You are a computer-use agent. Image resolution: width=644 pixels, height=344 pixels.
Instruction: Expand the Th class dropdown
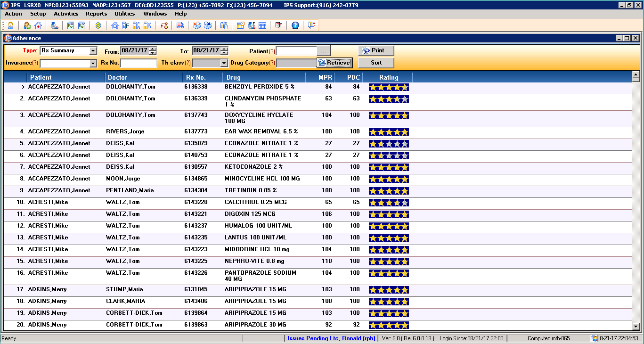[224, 63]
